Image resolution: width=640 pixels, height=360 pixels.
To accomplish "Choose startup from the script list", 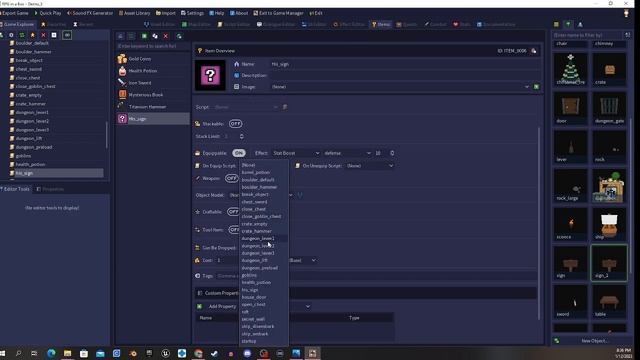I will [263, 341].
